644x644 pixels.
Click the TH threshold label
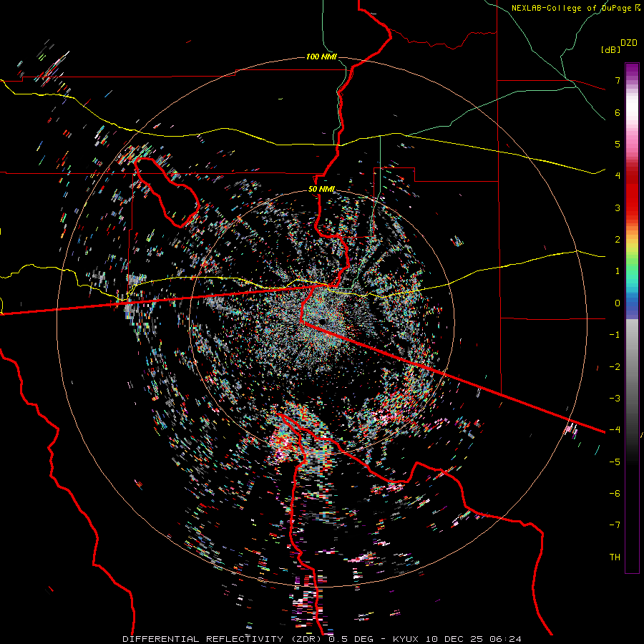point(615,557)
